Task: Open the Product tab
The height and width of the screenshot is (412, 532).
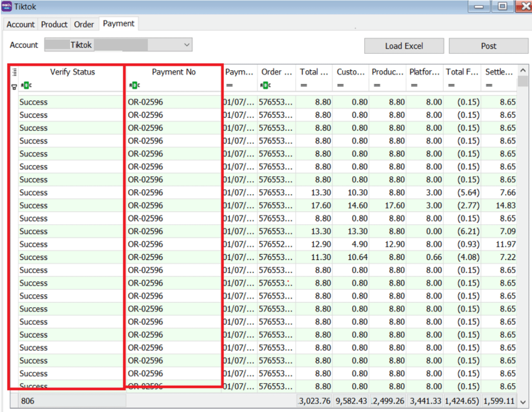Action: (54, 24)
